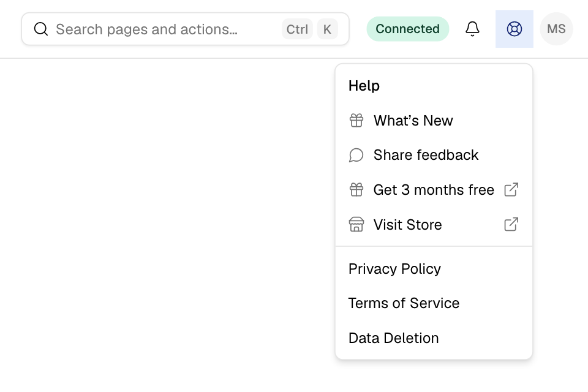Image resolution: width=588 pixels, height=392 pixels.
Task: Click the K shortcut key hint
Action: pyautogui.click(x=327, y=29)
